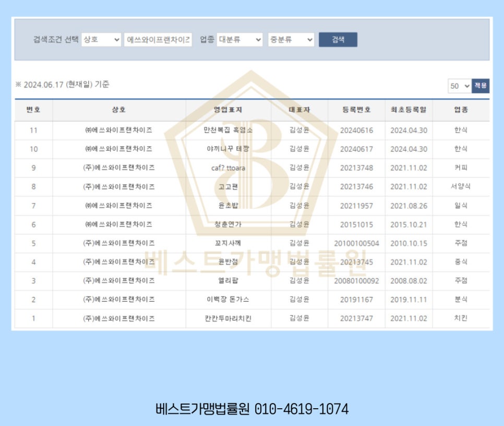
Task: Click the date 2010.10.15
Action: (x=409, y=243)
